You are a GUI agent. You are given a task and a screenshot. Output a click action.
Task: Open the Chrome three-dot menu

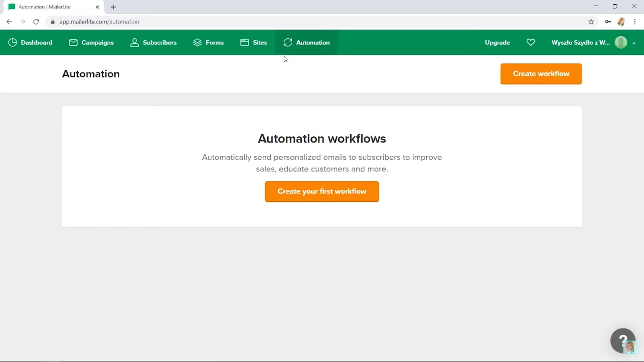click(x=635, y=22)
